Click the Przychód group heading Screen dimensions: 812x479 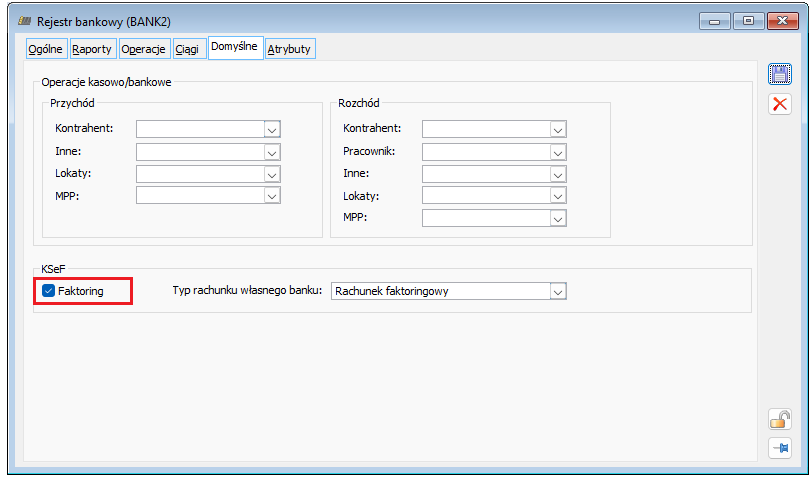[x=72, y=103]
